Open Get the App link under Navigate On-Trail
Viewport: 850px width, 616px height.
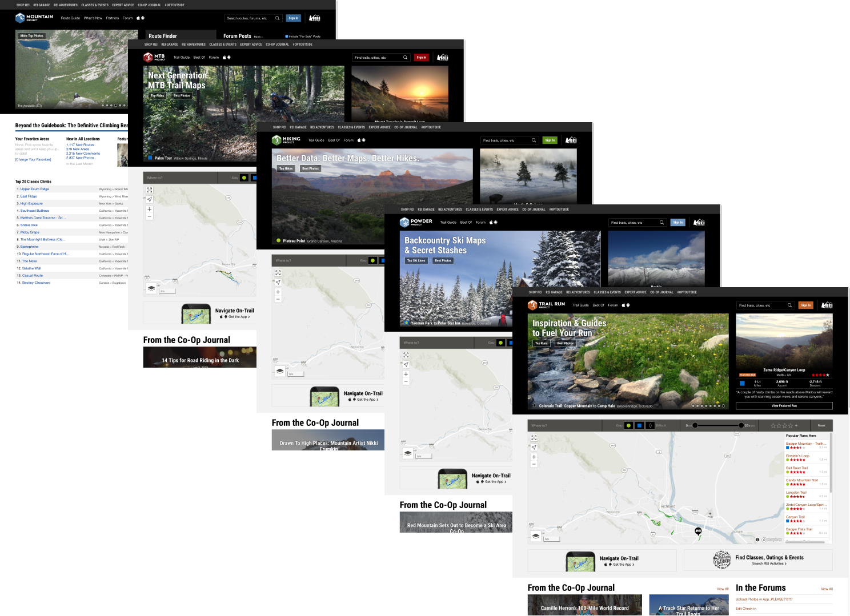(x=623, y=565)
